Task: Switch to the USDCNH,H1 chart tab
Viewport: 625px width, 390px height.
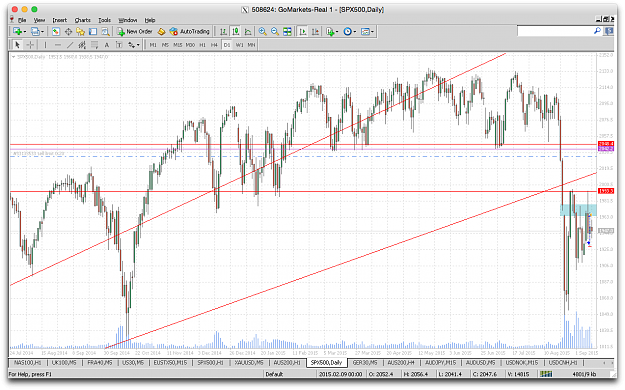Action: 563,362
